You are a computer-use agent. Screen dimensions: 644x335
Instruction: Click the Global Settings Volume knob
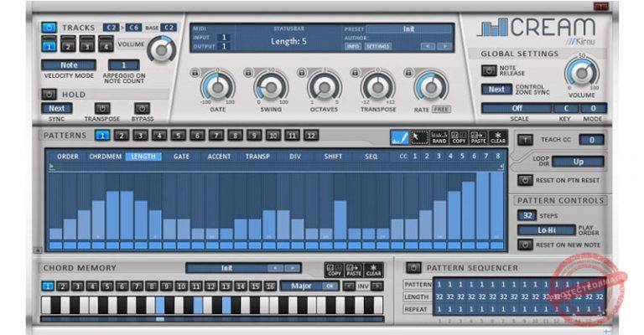[x=582, y=74]
